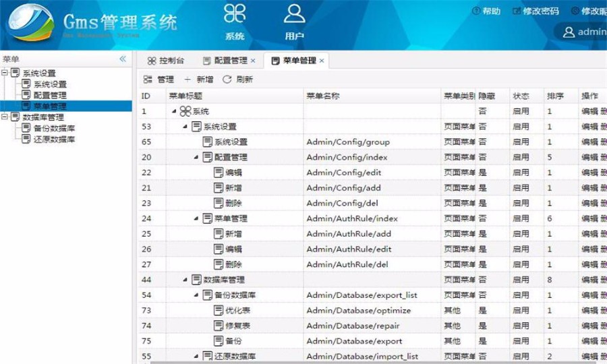Collapse the 数据库管理 sidebar tree node

[x=4, y=117]
